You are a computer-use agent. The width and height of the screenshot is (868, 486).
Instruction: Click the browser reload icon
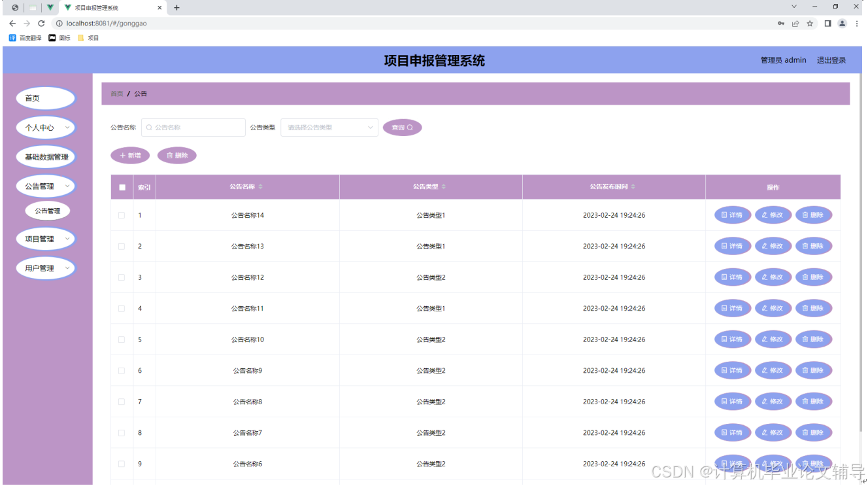click(41, 22)
